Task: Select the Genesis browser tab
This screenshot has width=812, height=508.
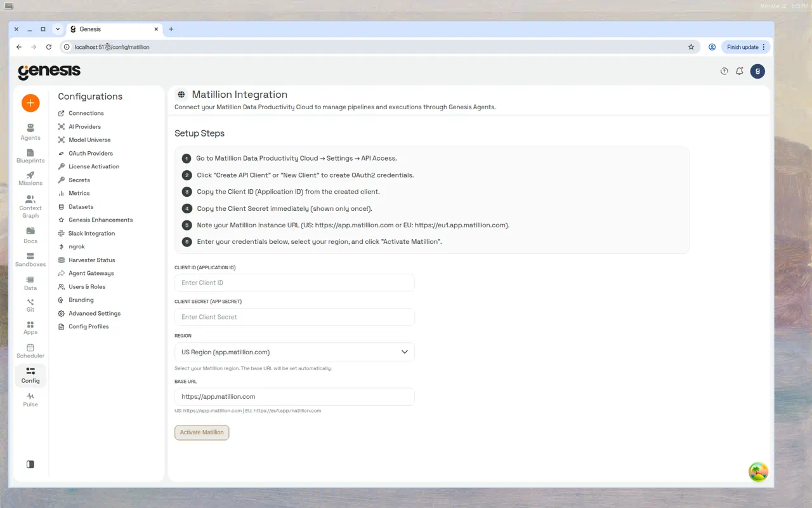Action: click(x=114, y=29)
